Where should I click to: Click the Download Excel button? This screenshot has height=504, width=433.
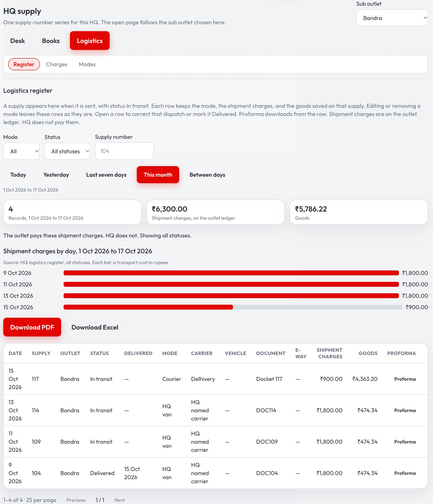point(95,327)
